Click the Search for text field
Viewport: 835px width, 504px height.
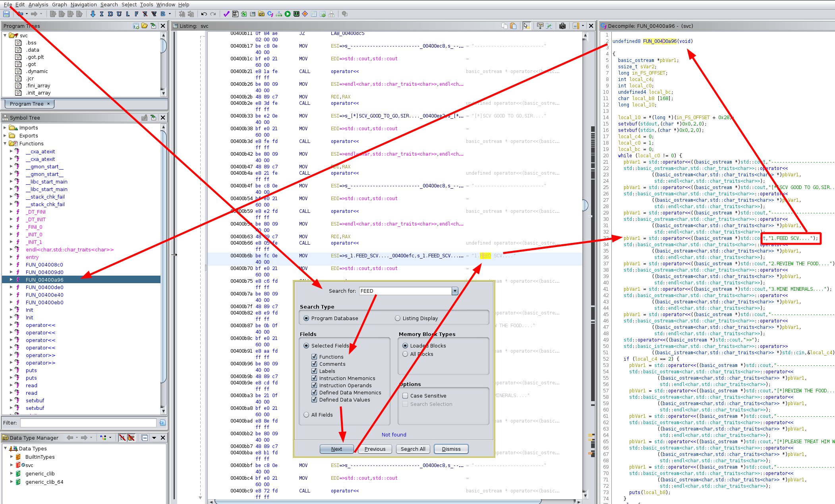tap(405, 291)
